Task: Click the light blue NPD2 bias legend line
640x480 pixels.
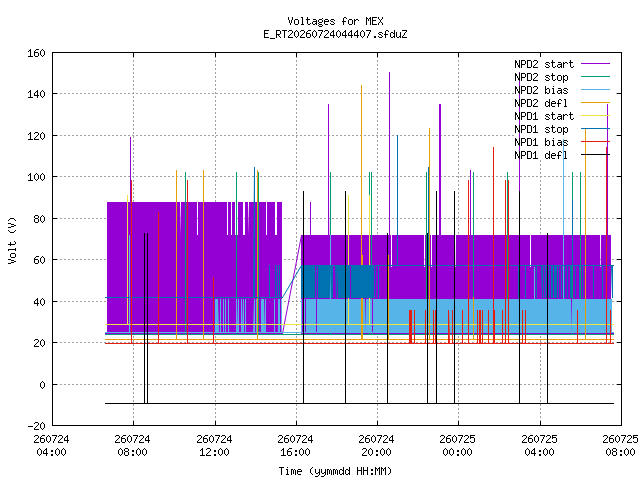Action: pos(595,90)
